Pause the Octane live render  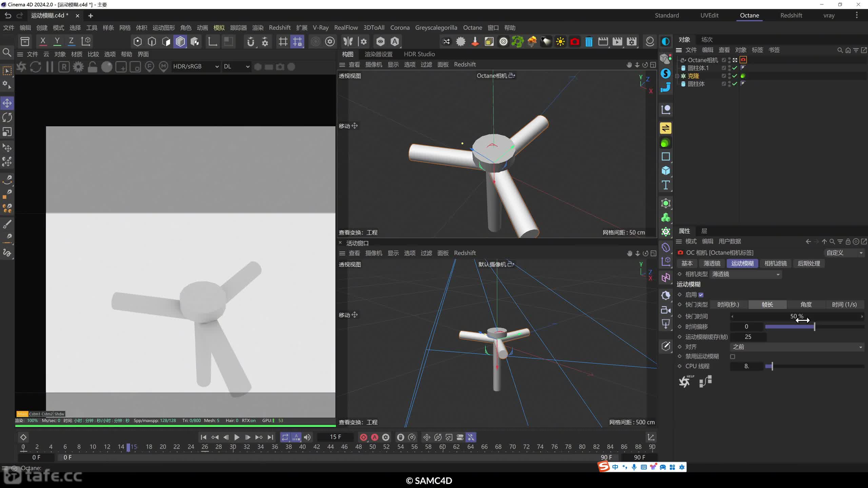[50, 67]
